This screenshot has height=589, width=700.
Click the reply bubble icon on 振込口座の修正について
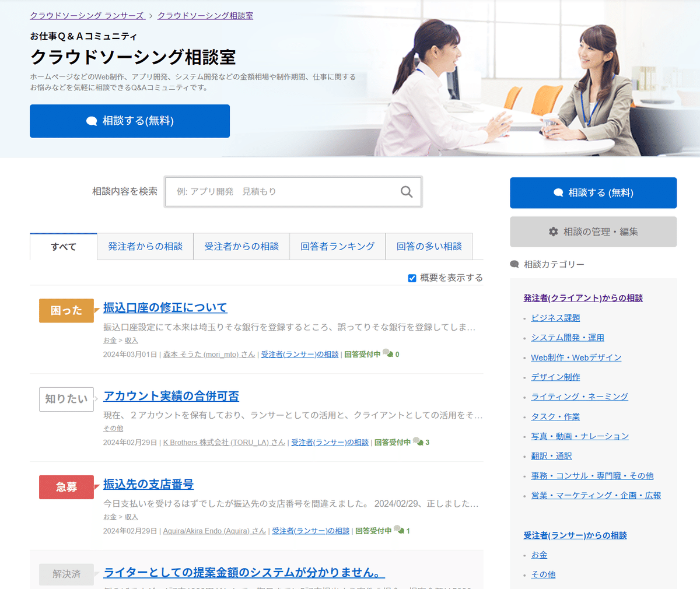click(x=388, y=353)
